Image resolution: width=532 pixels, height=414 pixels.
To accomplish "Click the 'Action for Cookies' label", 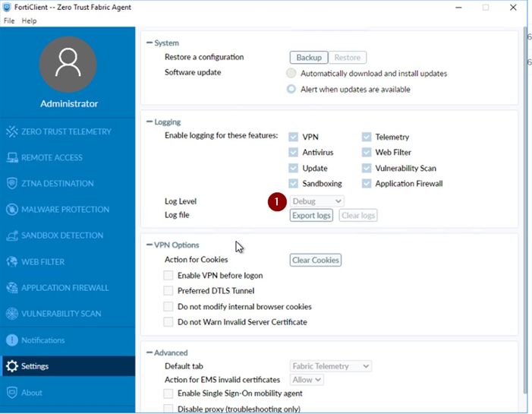I will coord(196,260).
